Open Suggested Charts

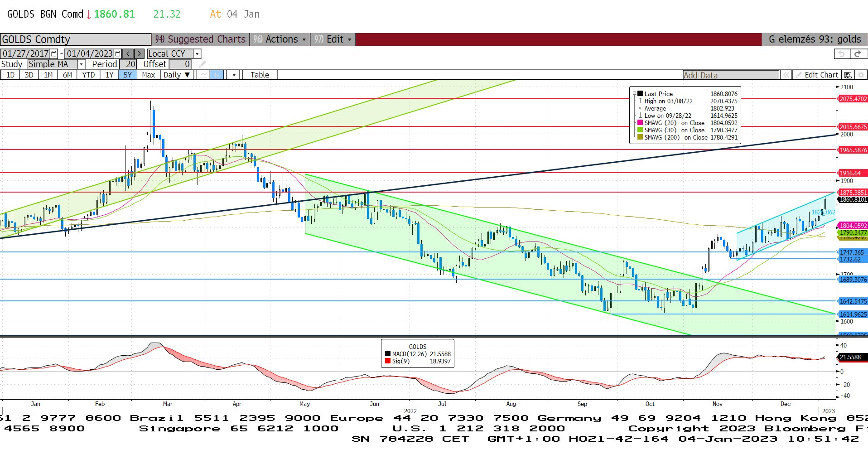201,39
